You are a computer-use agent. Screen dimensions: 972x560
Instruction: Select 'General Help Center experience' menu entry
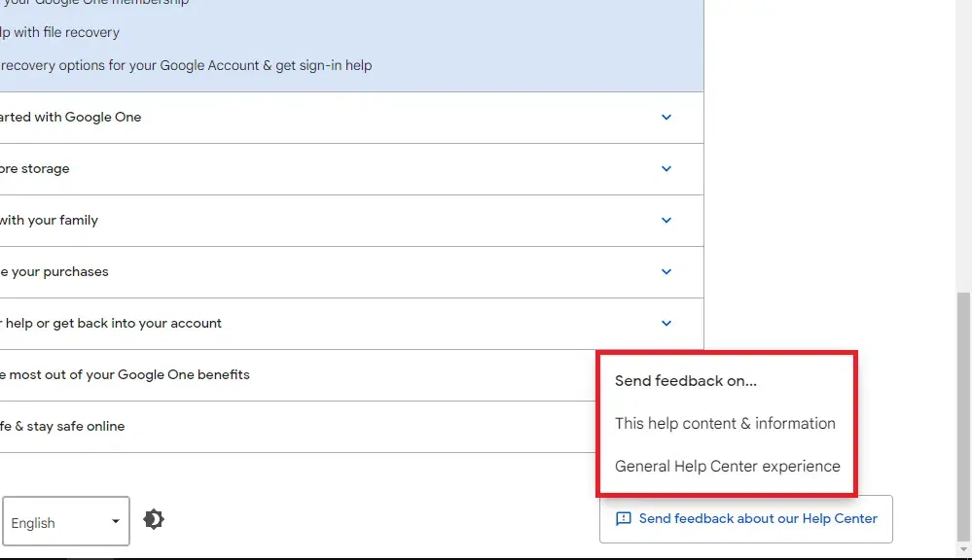727,467
